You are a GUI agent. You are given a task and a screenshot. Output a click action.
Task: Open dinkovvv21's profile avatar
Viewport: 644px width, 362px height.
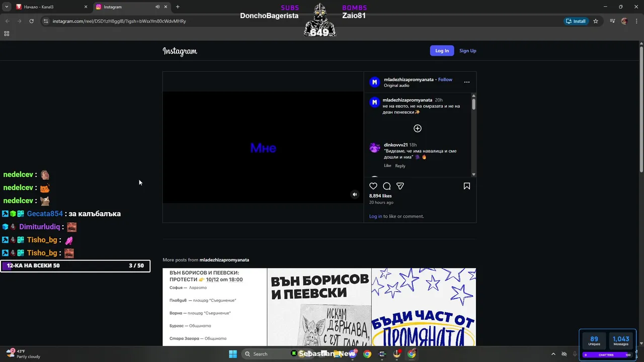[x=375, y=147]
